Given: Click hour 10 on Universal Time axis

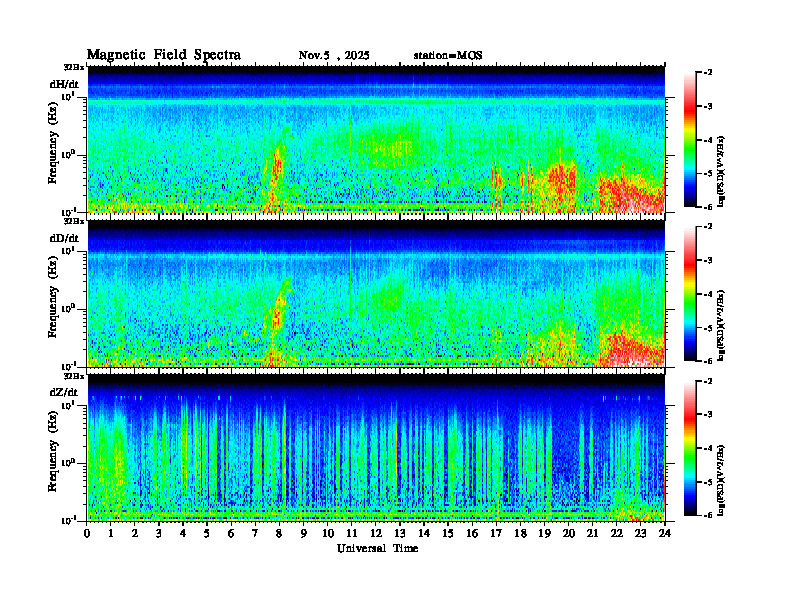Looking at the screenshot, I should [x=328, y=533].
